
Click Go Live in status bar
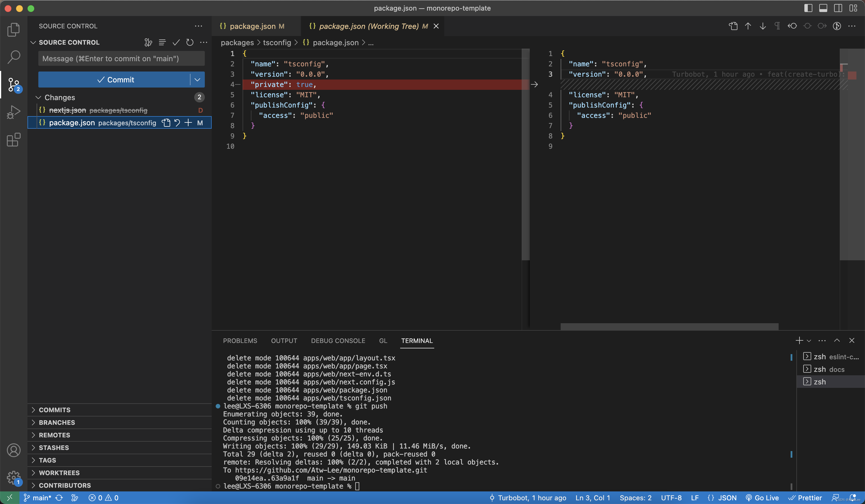click(762, 497)
